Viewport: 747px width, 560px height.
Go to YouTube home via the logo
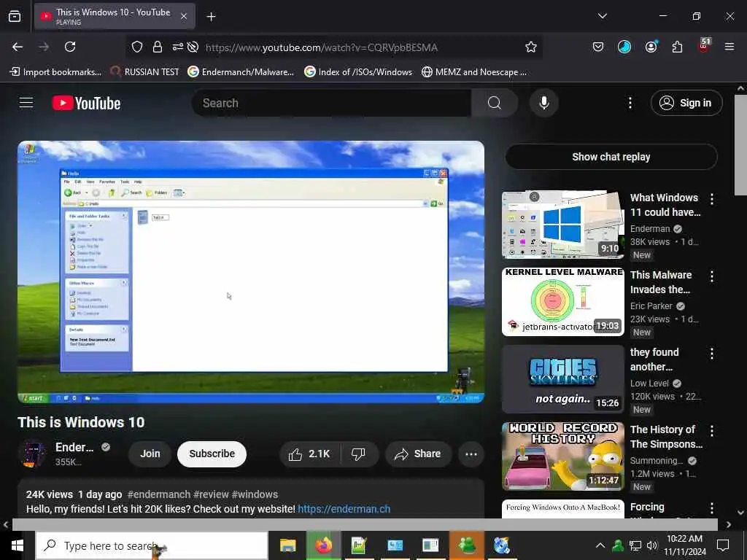coord(86,103)
